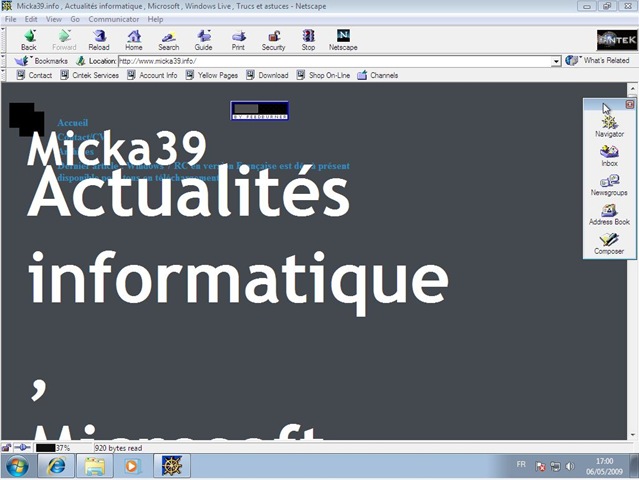Click the page location proxy icon

tap(81, 61)
